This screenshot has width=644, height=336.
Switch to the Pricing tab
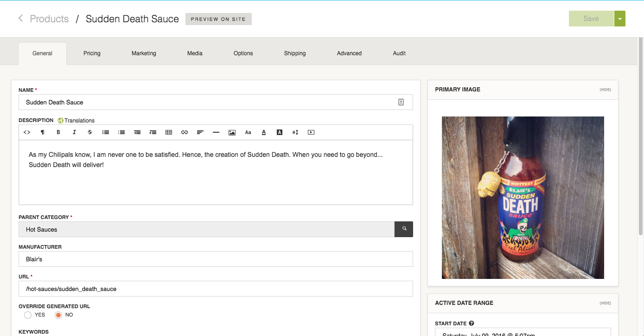92,53
